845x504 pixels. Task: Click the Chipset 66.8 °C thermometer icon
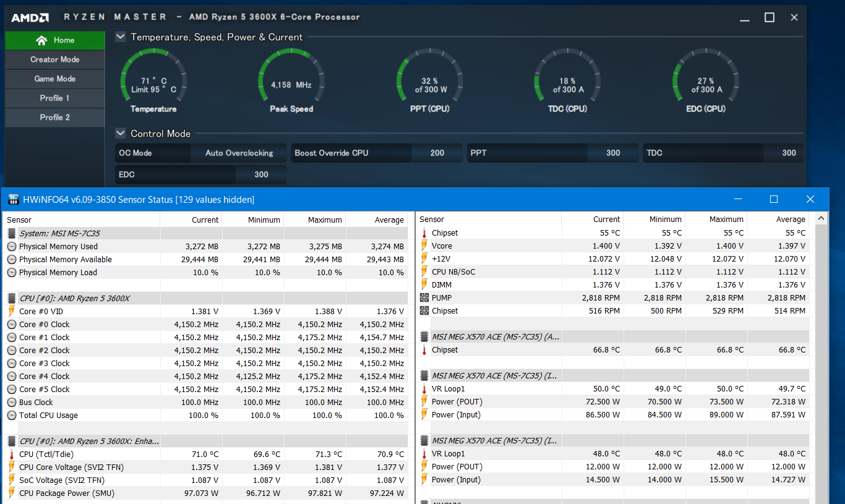pyautogui.click(x=424, y=349)
